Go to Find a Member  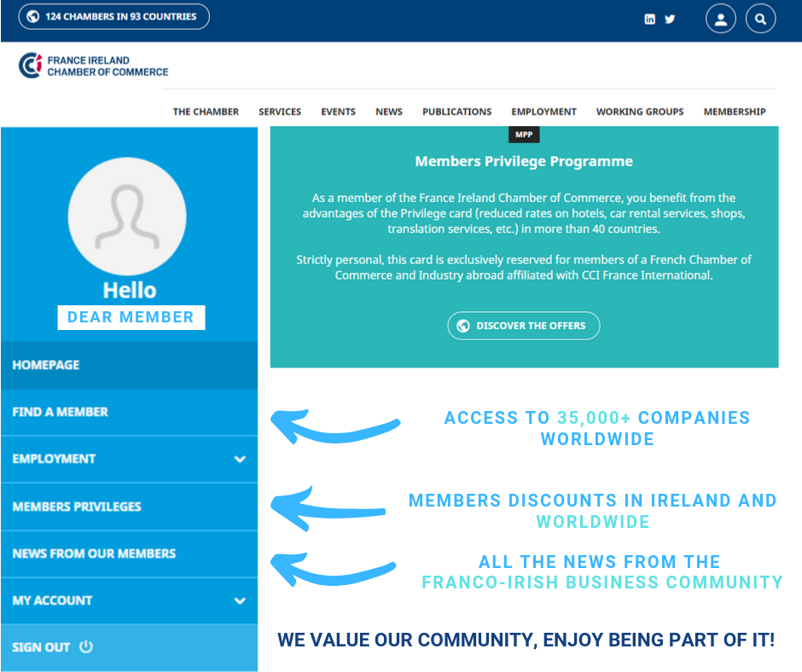pyautogui.click(x=61, y=412)
